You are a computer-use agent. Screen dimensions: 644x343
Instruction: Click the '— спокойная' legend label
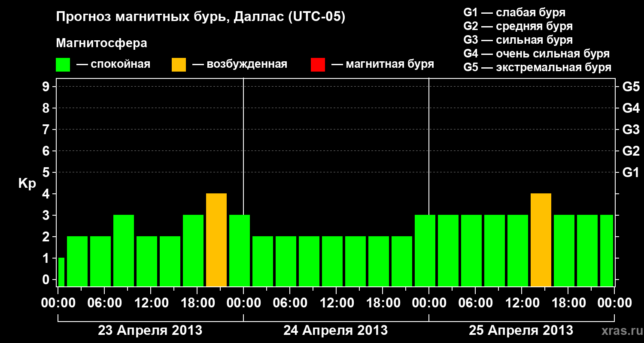click(113, 65)
